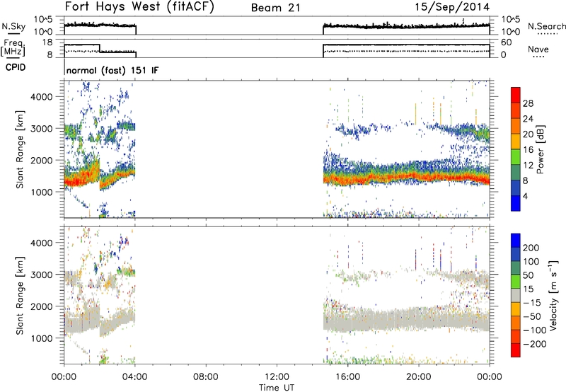Select the 'Slant Range [km]' label of Velocity panel

(20, 295)
